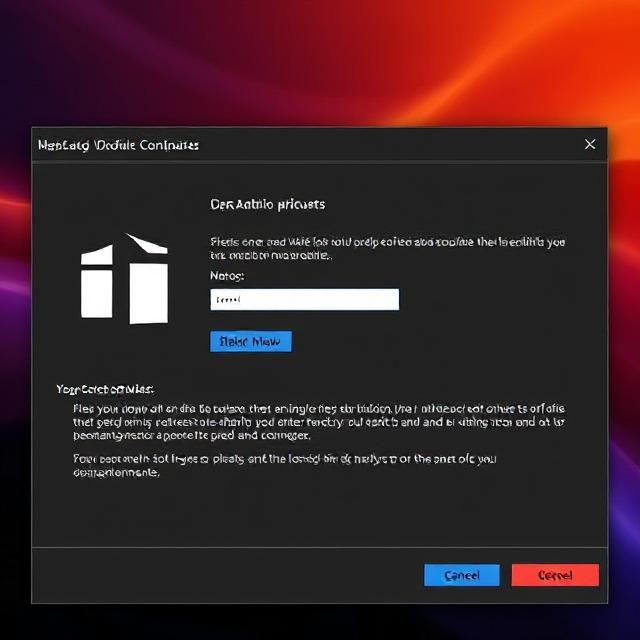The width and height of the screenshot is (640, 640).
Task: Click the last two-line paragraph of body text
Action: click(x=285, y=466)
